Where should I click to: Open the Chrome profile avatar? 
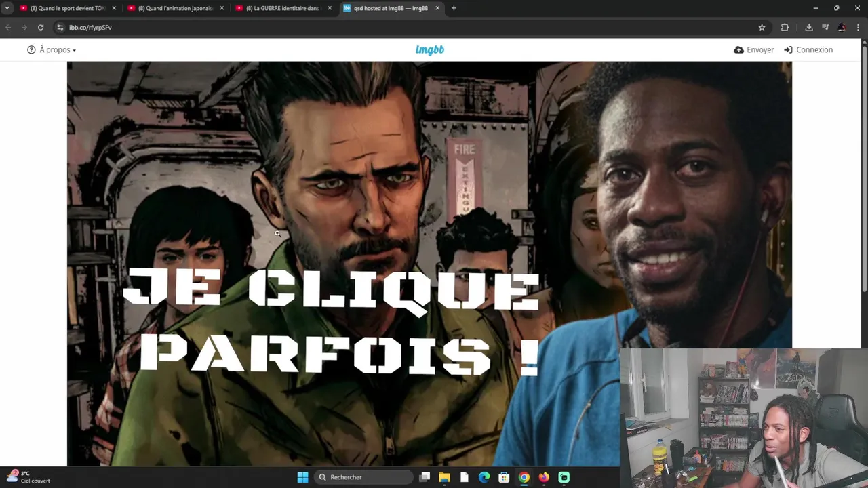tap(842, 27)
